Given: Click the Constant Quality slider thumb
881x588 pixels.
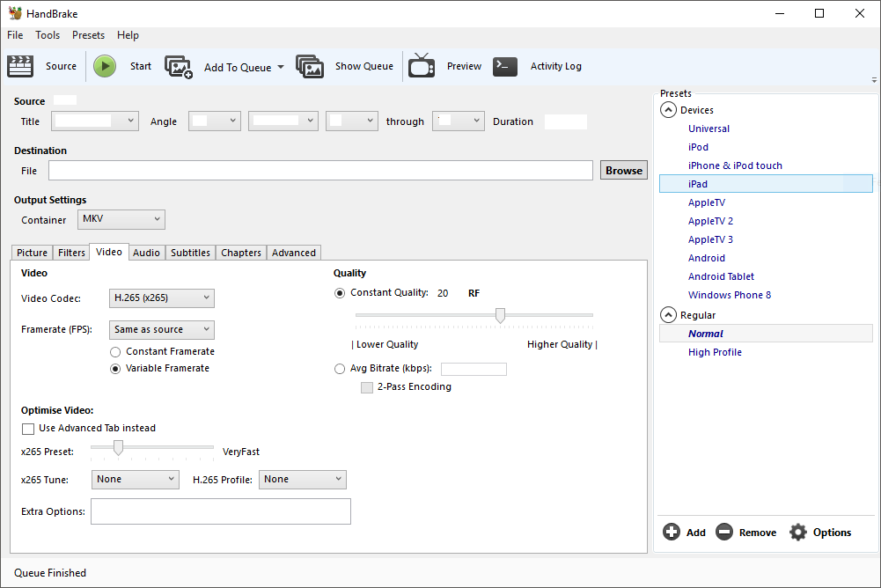Looking at the screenshot, I should [x=500, y=315].
